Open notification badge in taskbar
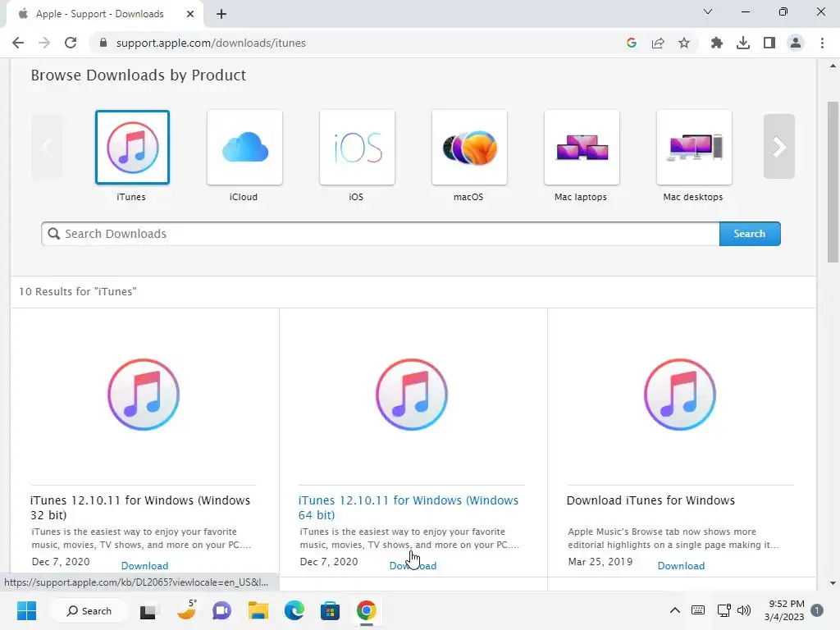Screen dimensions: 840x630 point(817,610)
